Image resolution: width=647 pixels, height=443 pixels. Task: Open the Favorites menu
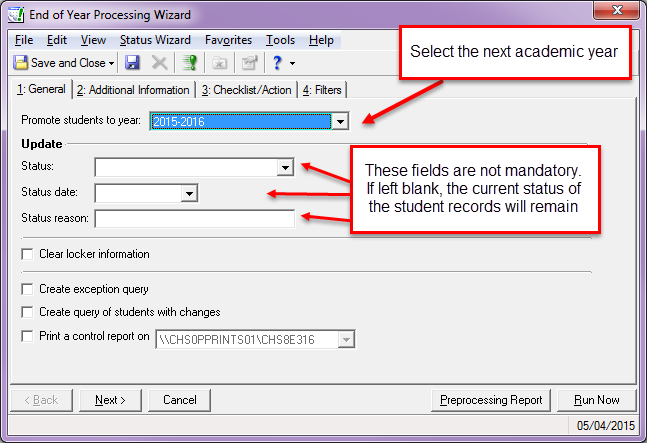(x=228, y=40)
